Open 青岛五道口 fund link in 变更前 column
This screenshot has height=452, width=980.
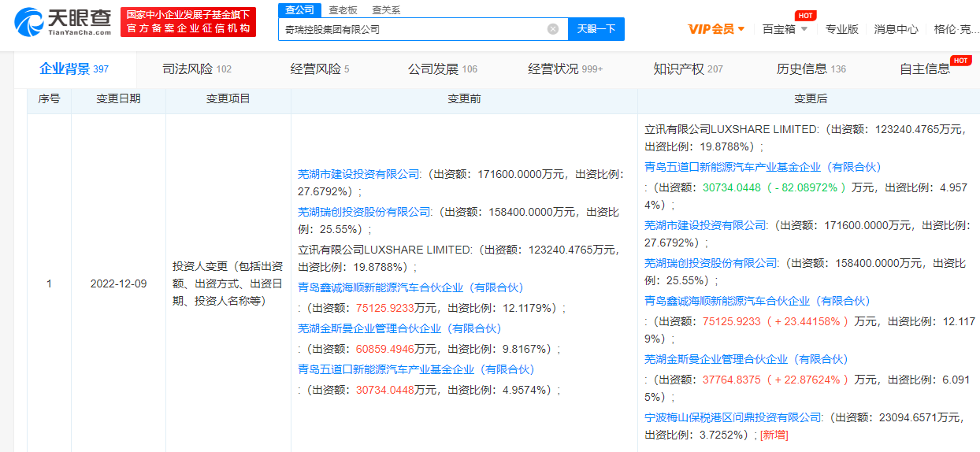(416, 369)
